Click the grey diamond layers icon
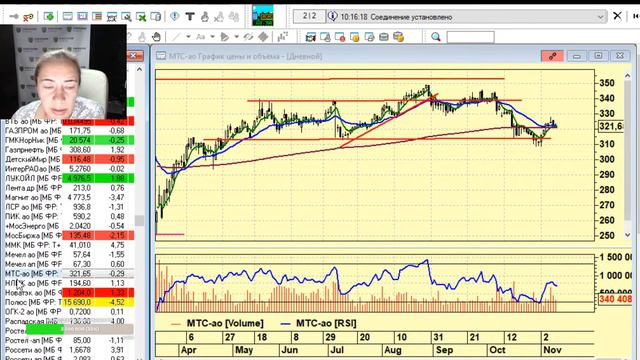The height and width of the screenshot is (360, 640). [x=263, y=37]
